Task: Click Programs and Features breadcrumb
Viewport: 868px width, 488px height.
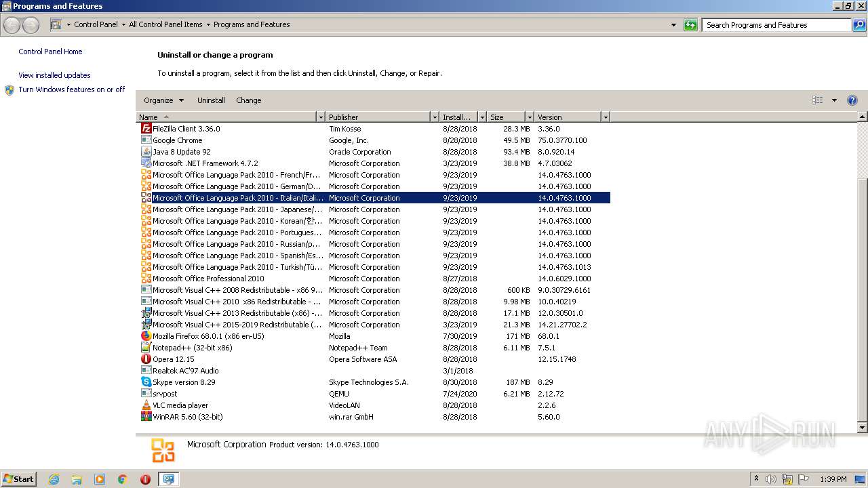Action: tap(252, 25)
